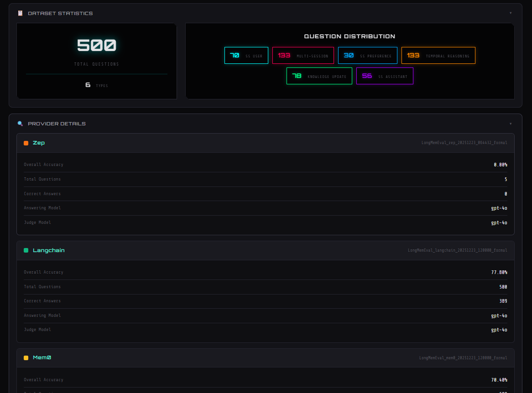Screen dimensions: 532x393
Task: Click the Provider Details magnifier icon
Action: click(x=21, y=124)
